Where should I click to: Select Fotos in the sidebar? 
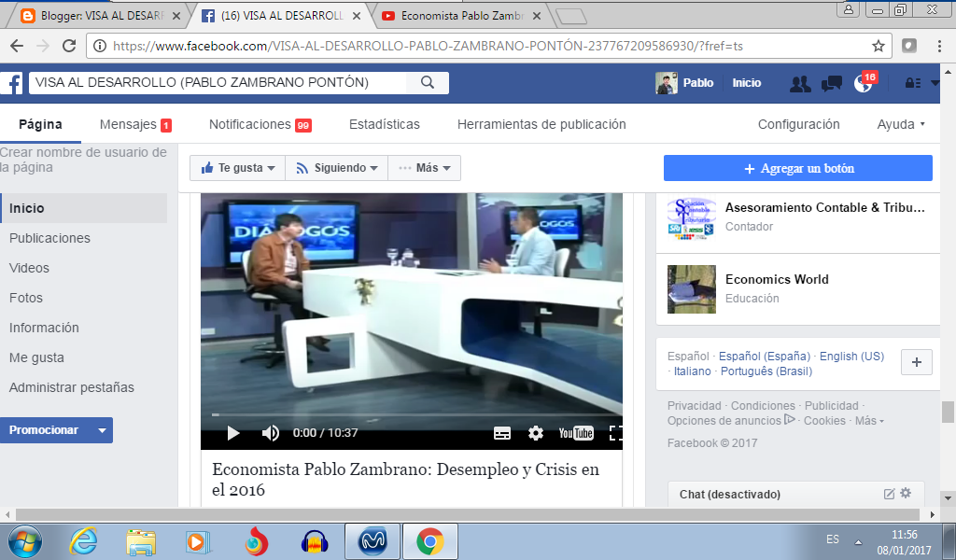pos(26,298)
